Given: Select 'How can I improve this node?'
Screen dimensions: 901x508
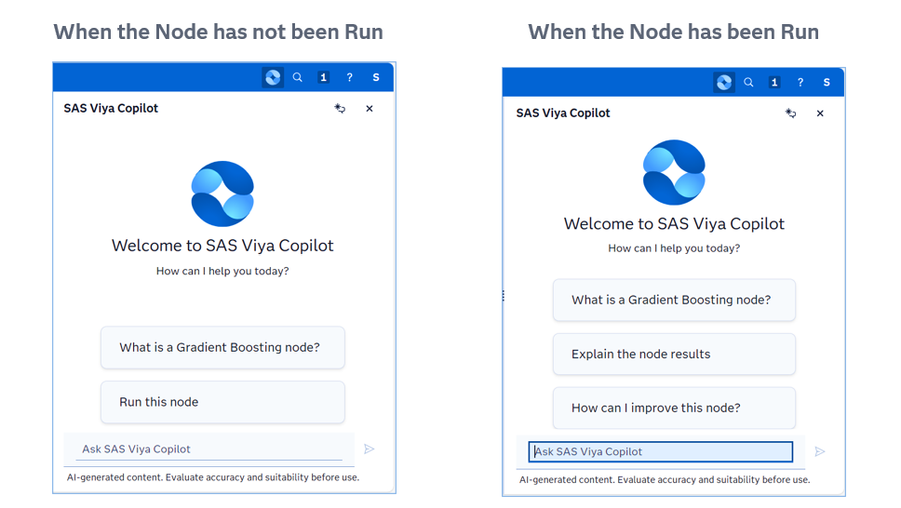Looking at the screenshot, I should (674, 408).
